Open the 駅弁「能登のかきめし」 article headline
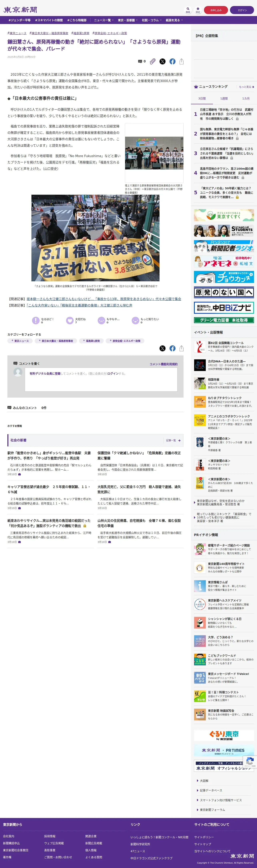This screenshot has height=868, width=257. [49, 456]
